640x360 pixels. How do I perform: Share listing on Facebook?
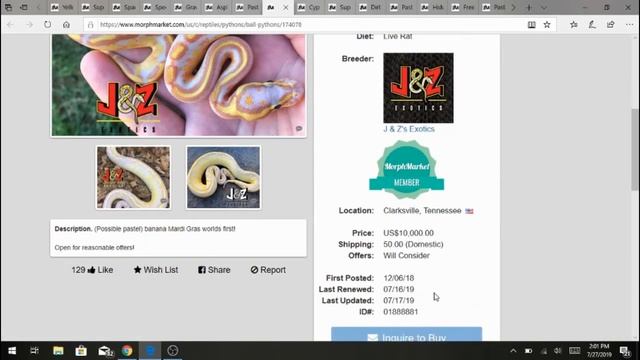point(214,270)
